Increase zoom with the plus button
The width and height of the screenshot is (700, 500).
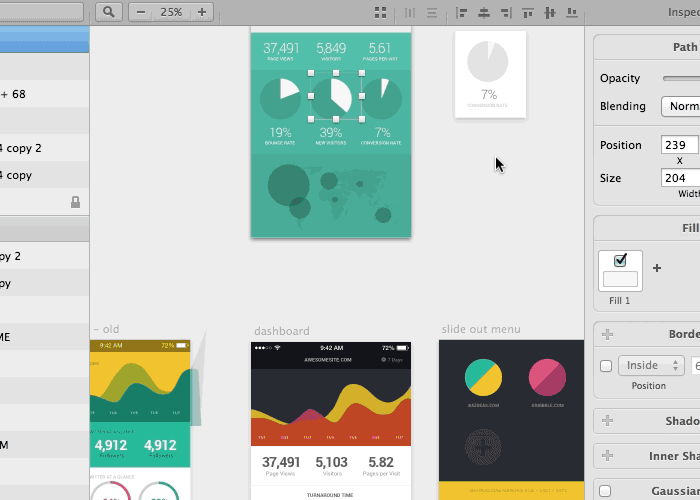(x=202, y=12)
